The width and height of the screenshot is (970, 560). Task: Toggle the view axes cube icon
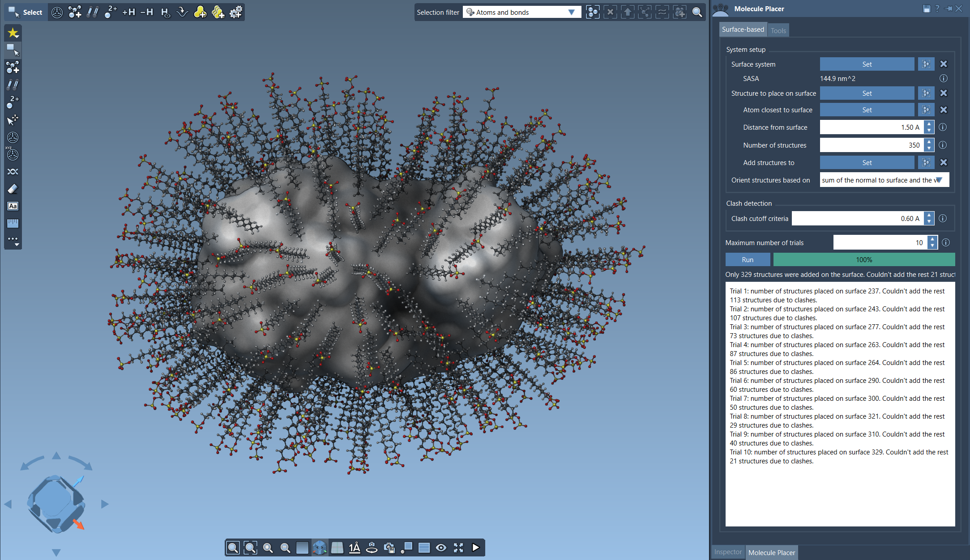point(320,547)
